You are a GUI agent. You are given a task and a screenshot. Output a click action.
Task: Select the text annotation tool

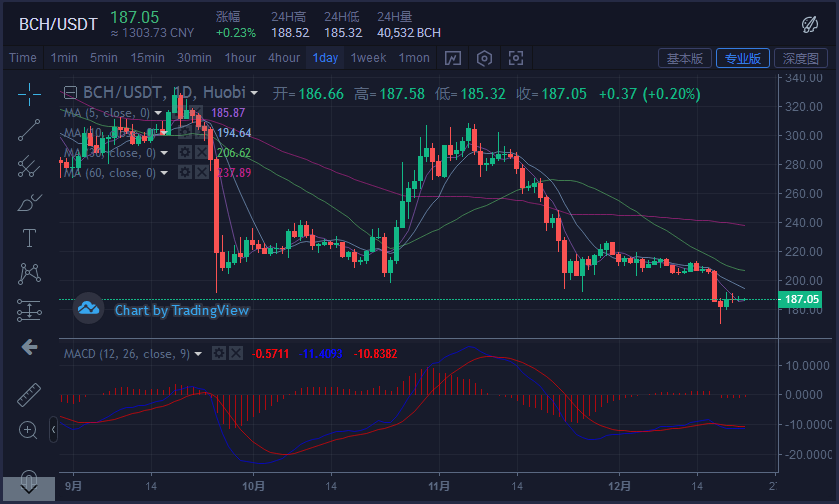[x=29, y=238]
